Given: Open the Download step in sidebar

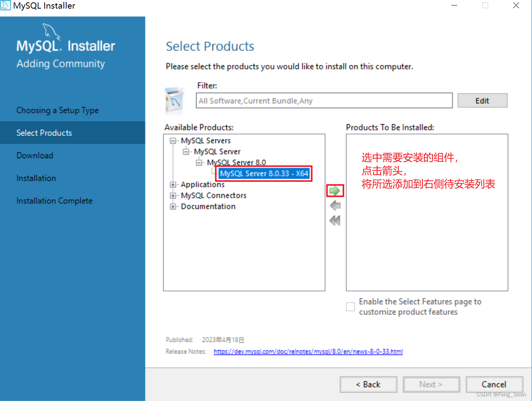Looking at the screenshot, I should [35, 155].
